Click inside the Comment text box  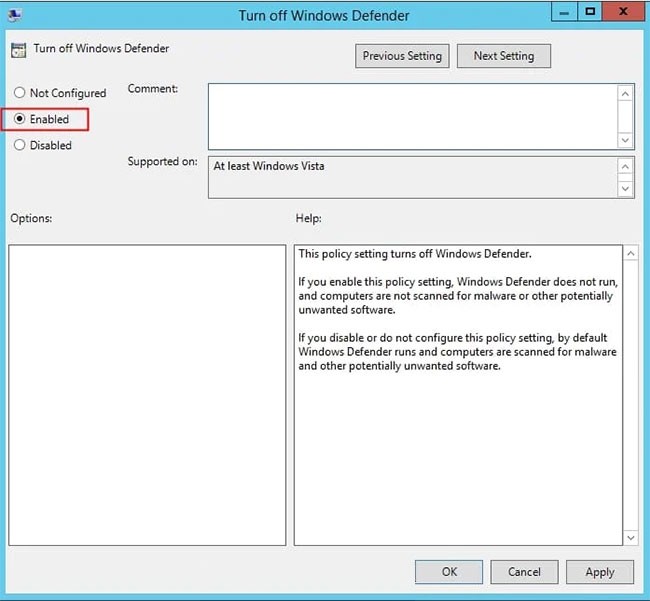(412, 115)
